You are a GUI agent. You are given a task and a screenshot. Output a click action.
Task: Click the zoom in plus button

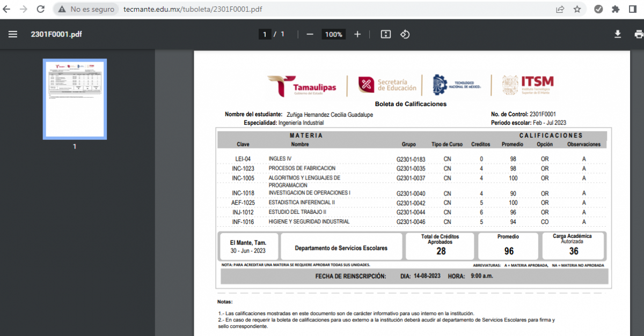(x=357, y=34)
